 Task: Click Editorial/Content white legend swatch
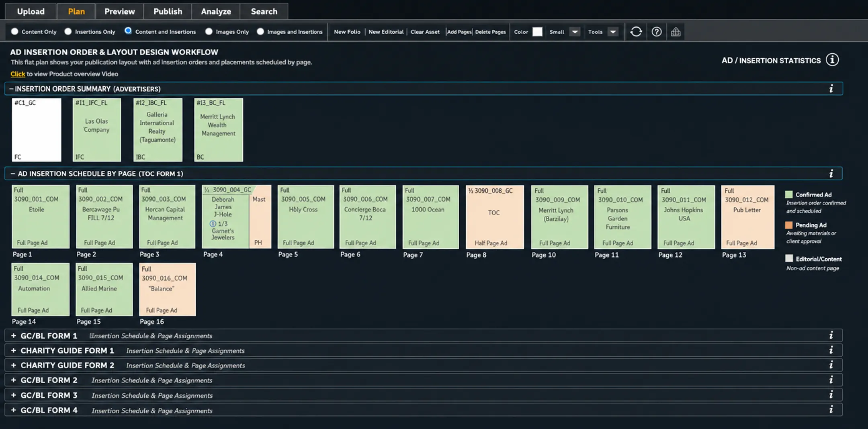pos(789,258)
